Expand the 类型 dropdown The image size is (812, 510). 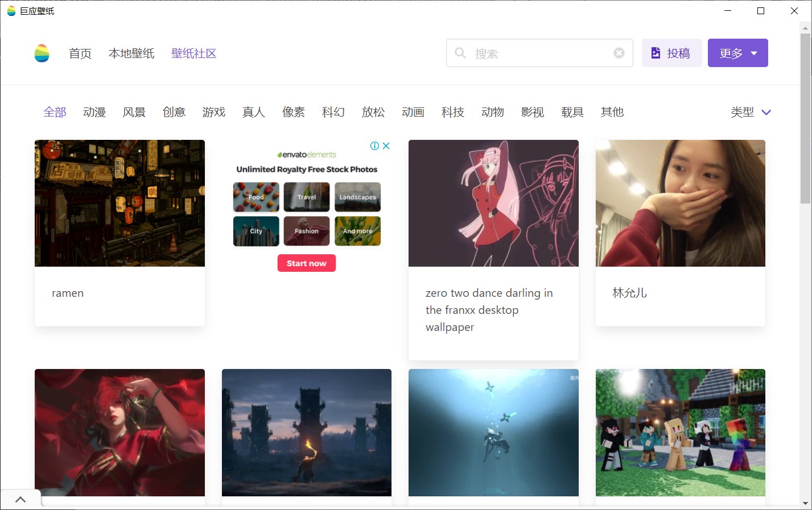point(751,112)
